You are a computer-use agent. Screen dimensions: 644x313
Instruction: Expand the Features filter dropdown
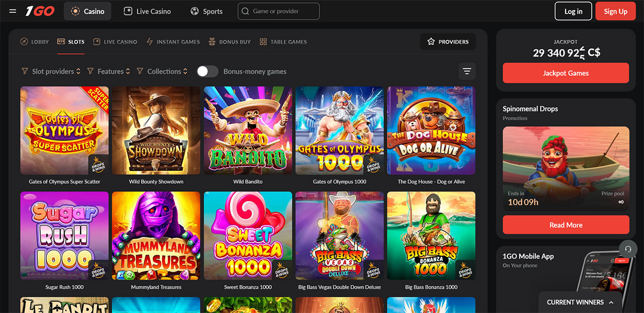click(x=109, y=71)
